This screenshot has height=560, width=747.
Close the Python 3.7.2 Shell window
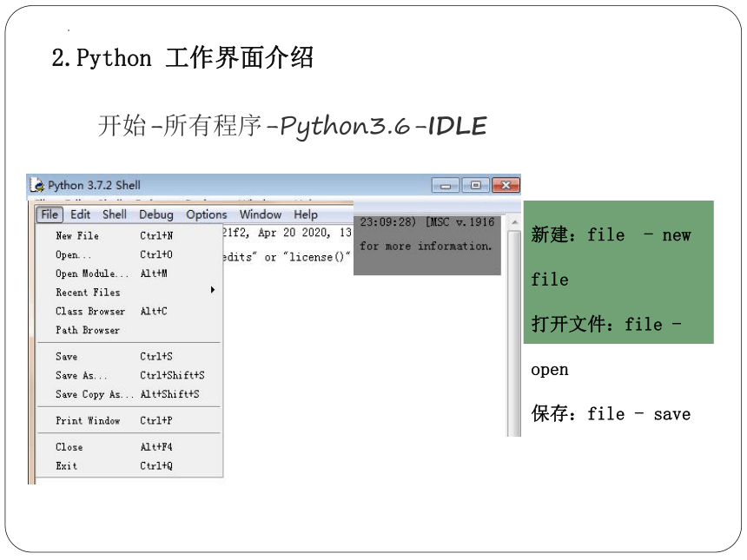coord(506,185)
